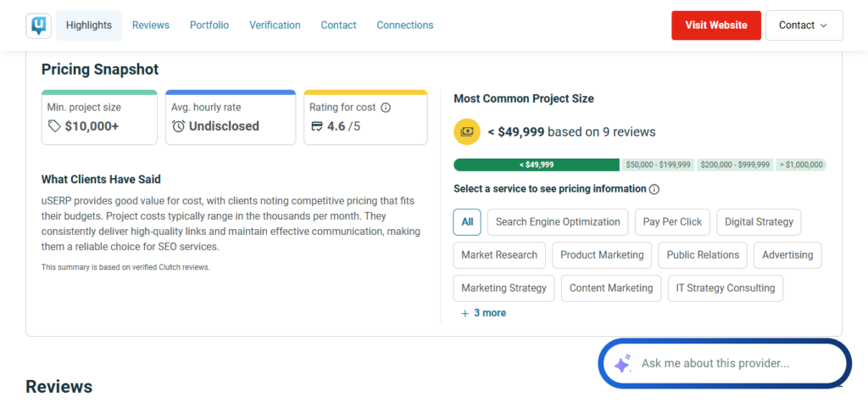The image size is (868, 408).
Task: Select the Advertising filter
Action: [x=787, y=255]
